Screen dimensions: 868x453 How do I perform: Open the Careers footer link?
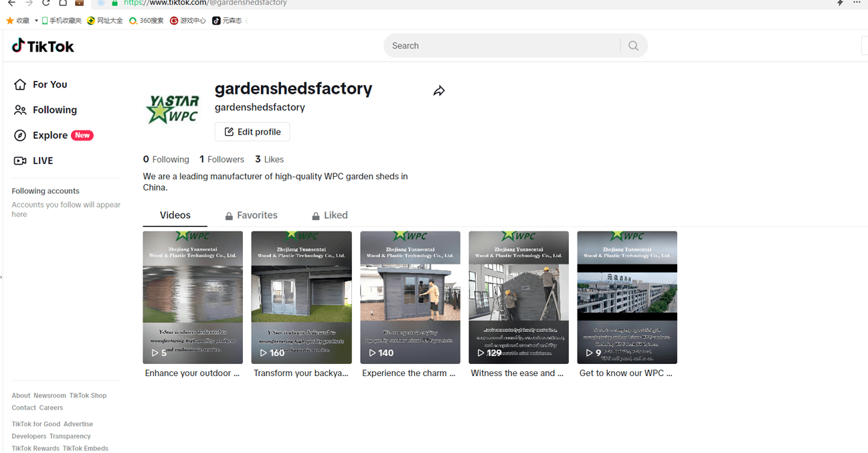51,407
